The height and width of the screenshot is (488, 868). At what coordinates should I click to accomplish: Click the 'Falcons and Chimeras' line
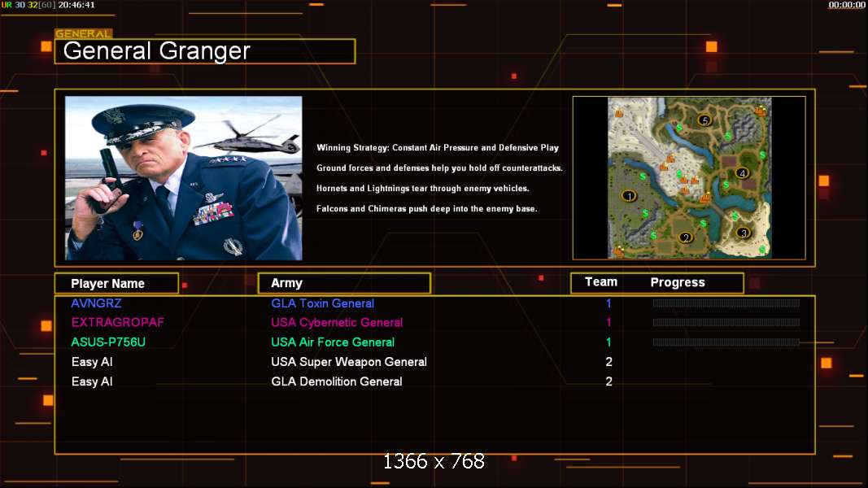(x=427, y=208)
